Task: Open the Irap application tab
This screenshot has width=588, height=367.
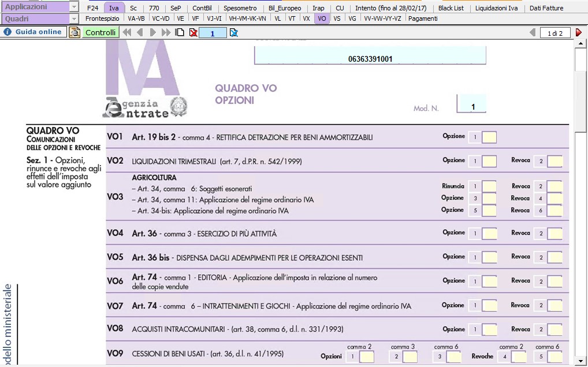Action: click(318, 8)
